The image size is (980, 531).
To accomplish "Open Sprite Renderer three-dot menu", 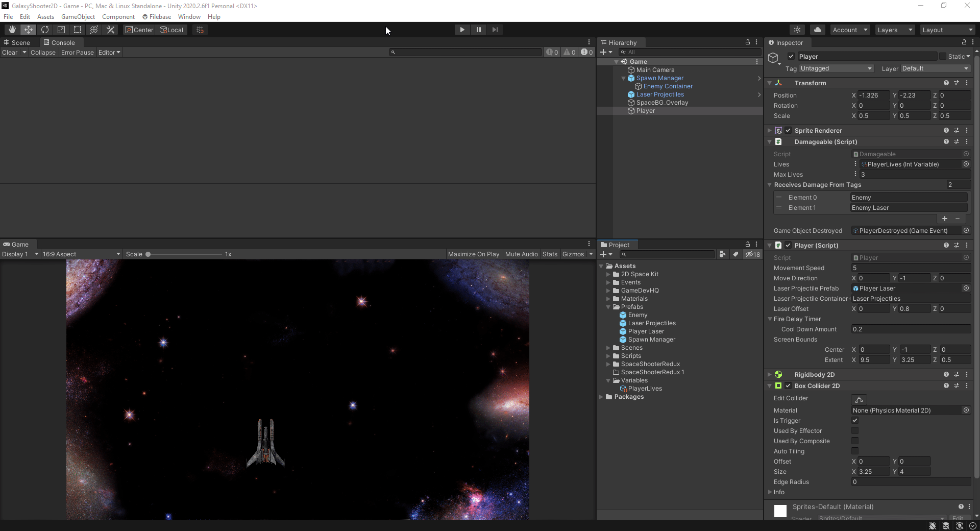I will point(967,130).
